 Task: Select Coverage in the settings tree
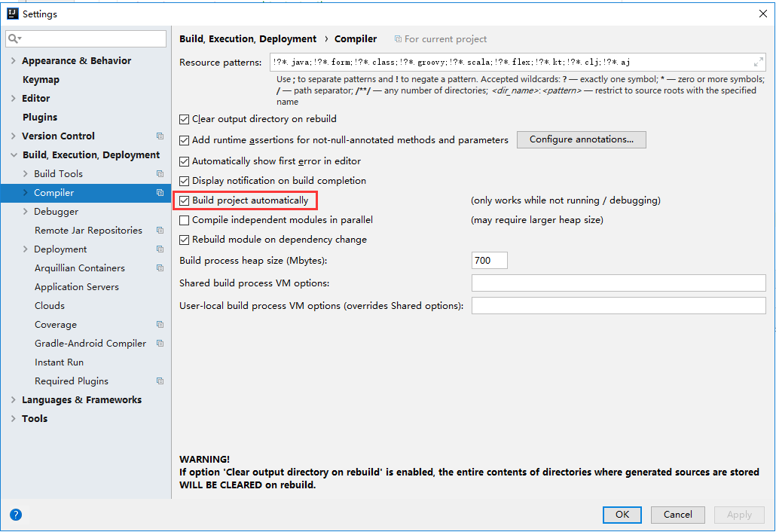pyautogui.click(x=56, y=325)
